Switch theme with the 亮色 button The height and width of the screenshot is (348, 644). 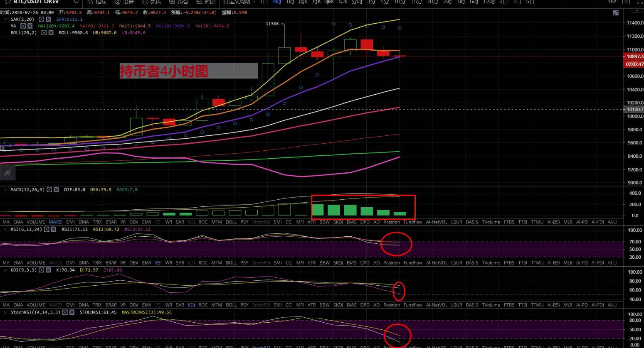[x=151, y=2]
